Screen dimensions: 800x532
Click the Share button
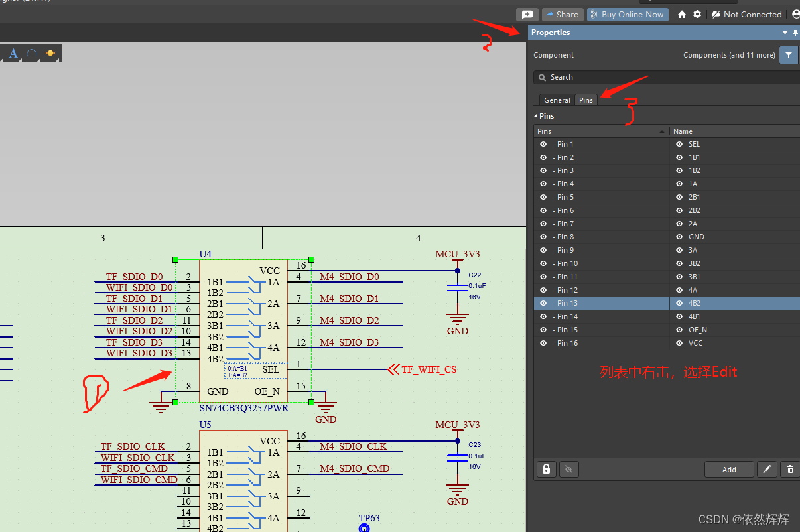coord(561,15)
